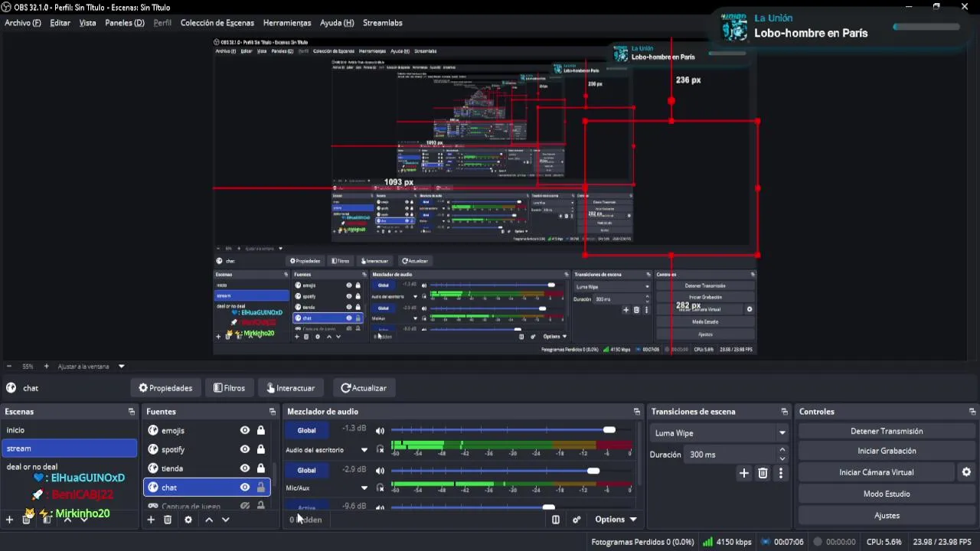Screen dimensions: 980x551
Task: Open Ajustes in Controles
Action: click(887, 516)
